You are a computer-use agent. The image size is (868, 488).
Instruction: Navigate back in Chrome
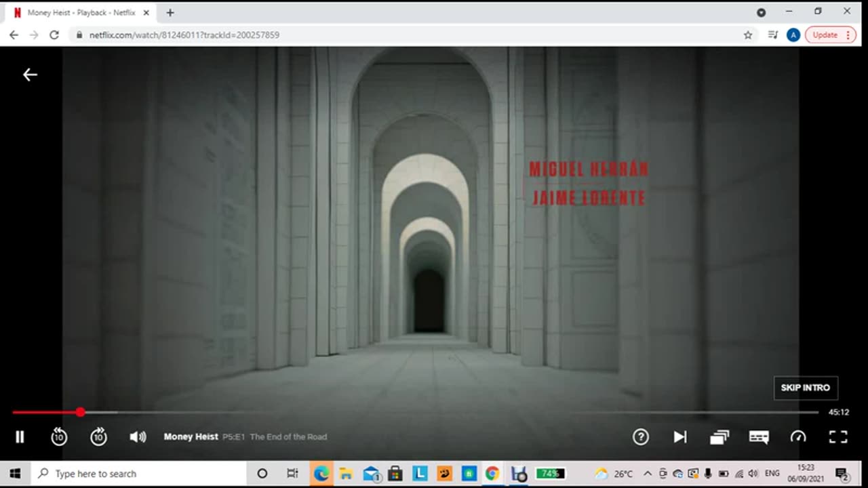(x=14, y=35)
